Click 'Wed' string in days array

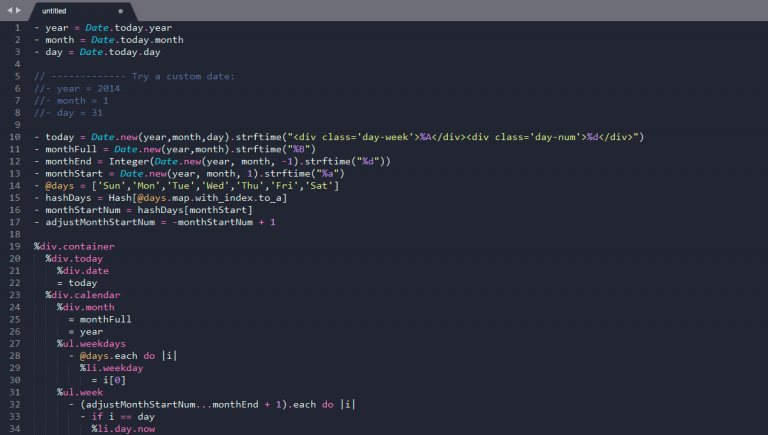[215, 186]
